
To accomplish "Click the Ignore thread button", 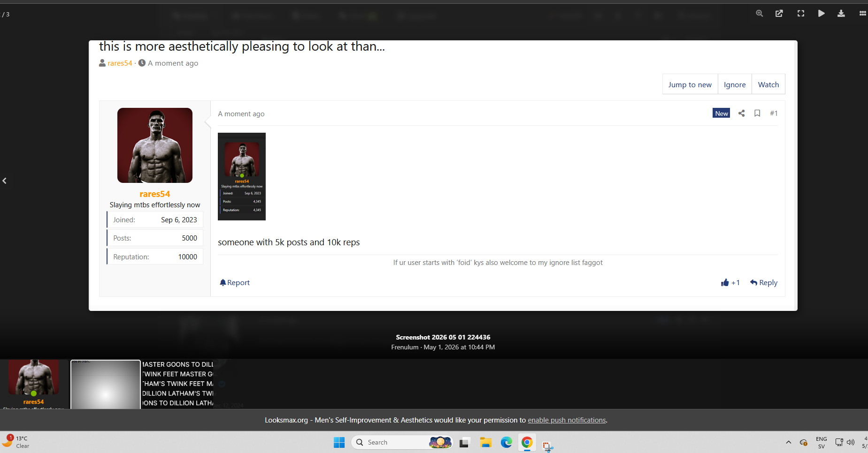I will coord(735,84).
